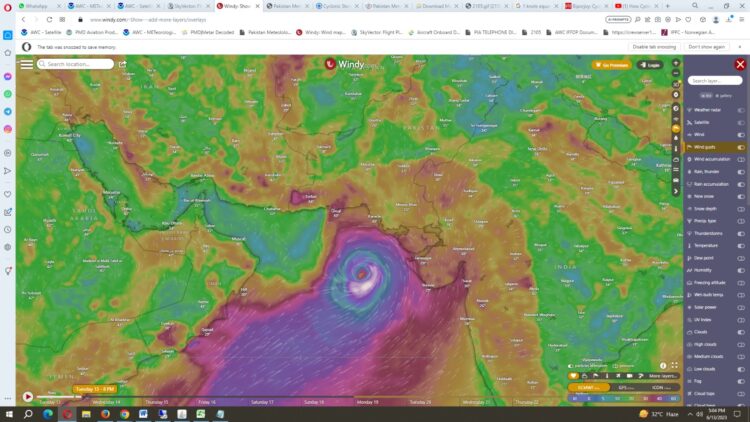Viewport: 750px width, 422px height.
Task: Zoom in on the map with plus
Action: pos(676,63)
